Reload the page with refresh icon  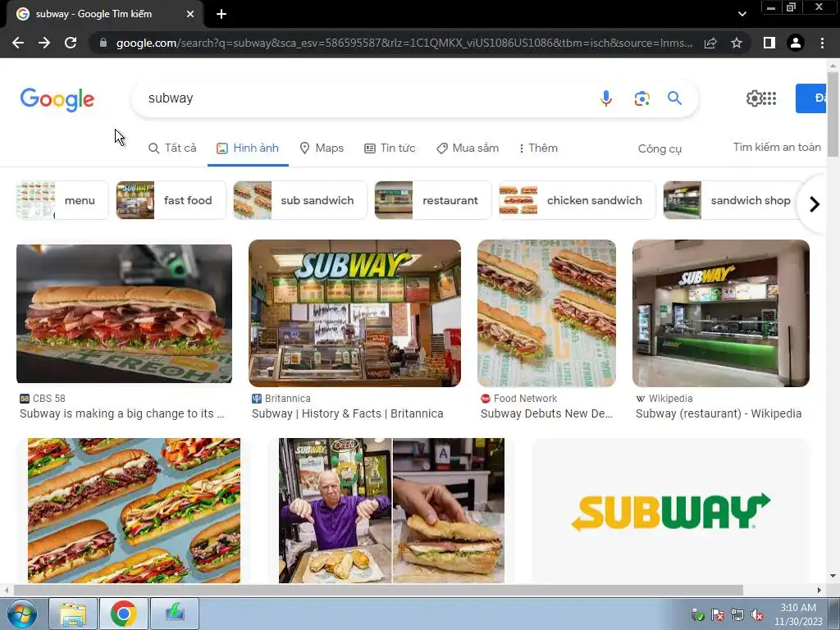pyautogui.click(x=71, y=43)
